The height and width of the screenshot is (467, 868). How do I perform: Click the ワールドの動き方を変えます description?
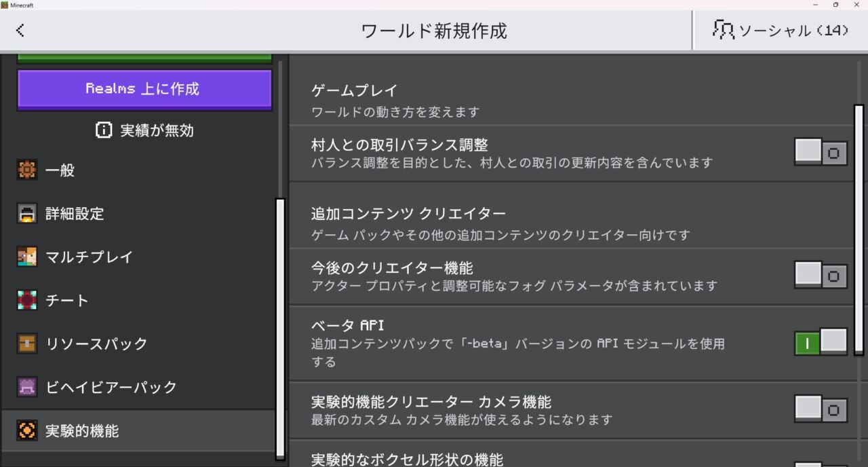pos(395,112)
